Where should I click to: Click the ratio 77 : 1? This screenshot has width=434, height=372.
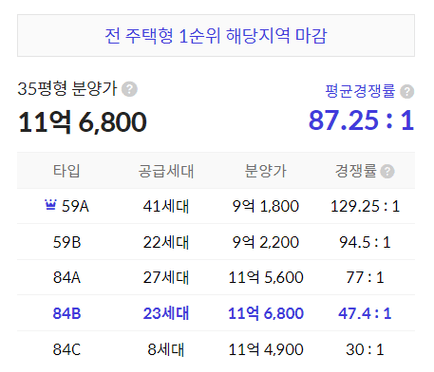(365, 278)
